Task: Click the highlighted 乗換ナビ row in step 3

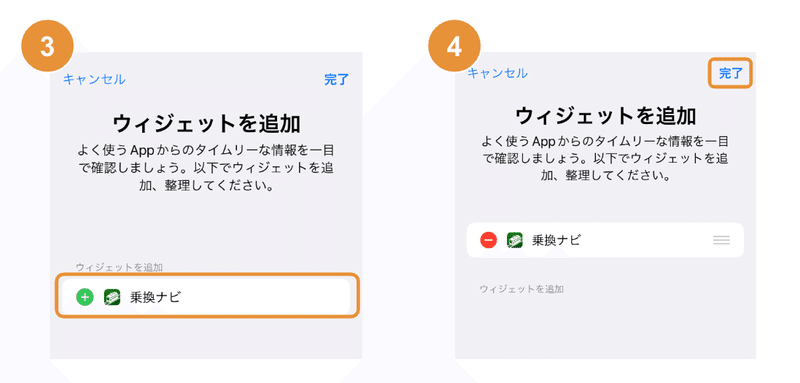Action: [206, 296]
